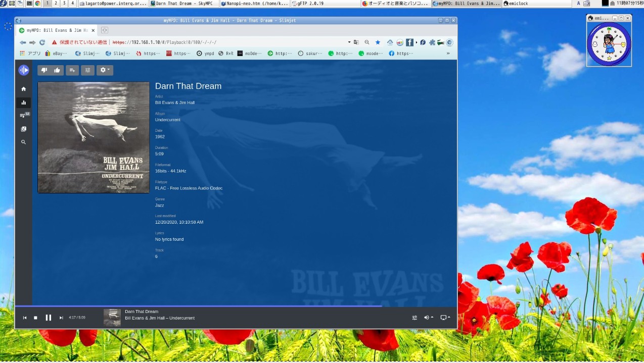Stop playback
The image size is (644, 363).
35,318
